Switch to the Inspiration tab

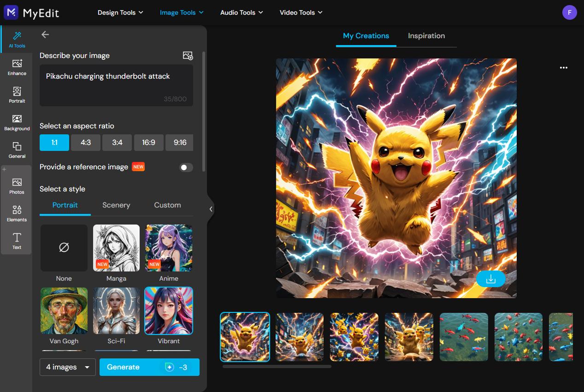click(426, 35)
